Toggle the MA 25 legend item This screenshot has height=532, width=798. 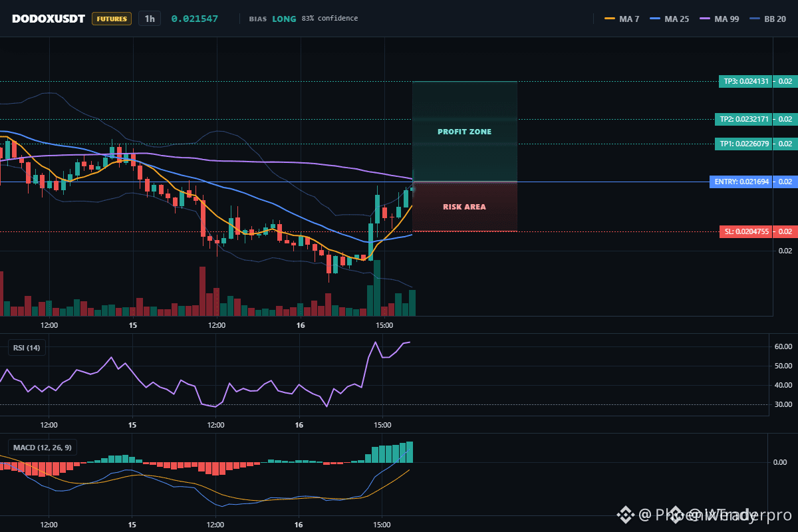pos(670,19)
